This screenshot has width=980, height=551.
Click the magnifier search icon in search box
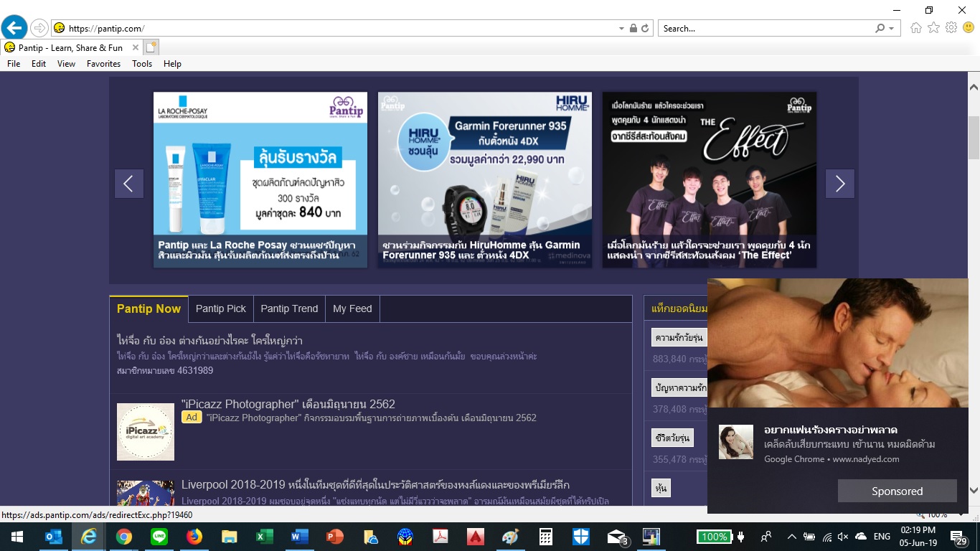880,29
